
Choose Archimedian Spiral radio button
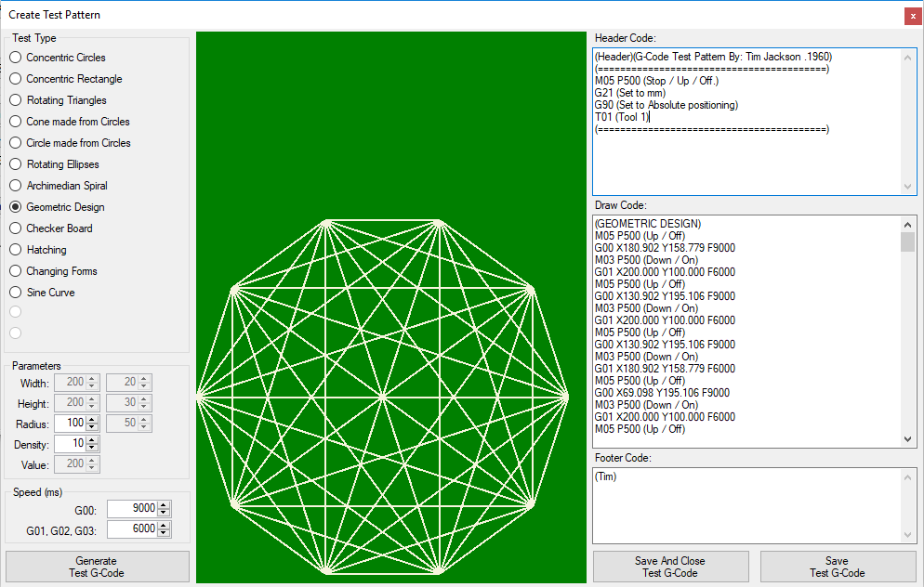click(59, 186)
